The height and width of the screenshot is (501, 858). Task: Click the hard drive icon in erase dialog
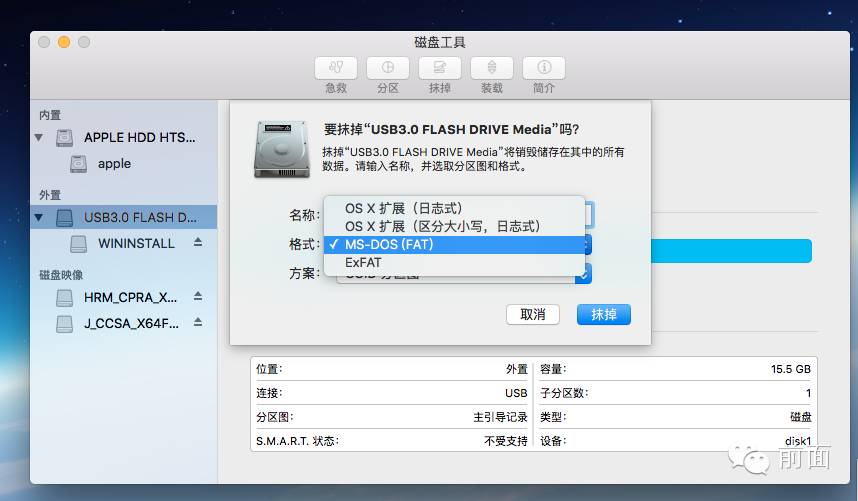coord(281,150)
